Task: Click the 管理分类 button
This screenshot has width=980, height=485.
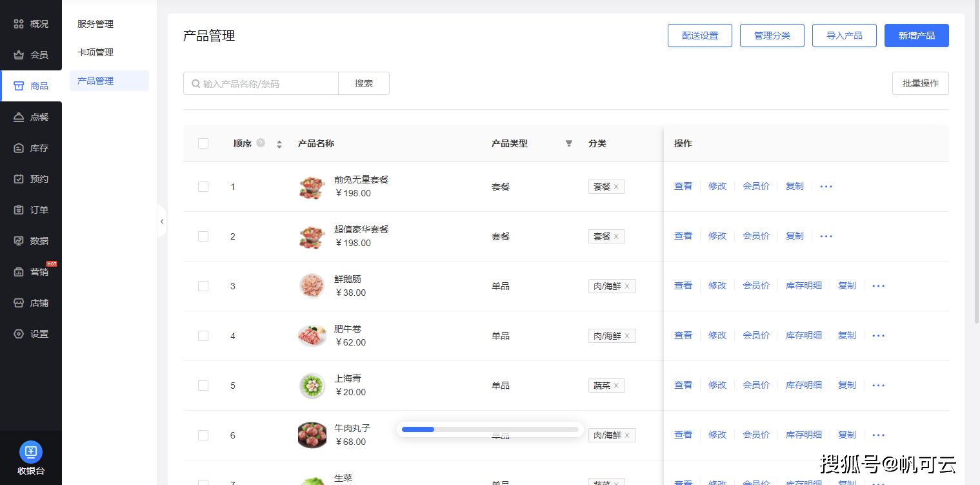Action: [x=772, y=36]
